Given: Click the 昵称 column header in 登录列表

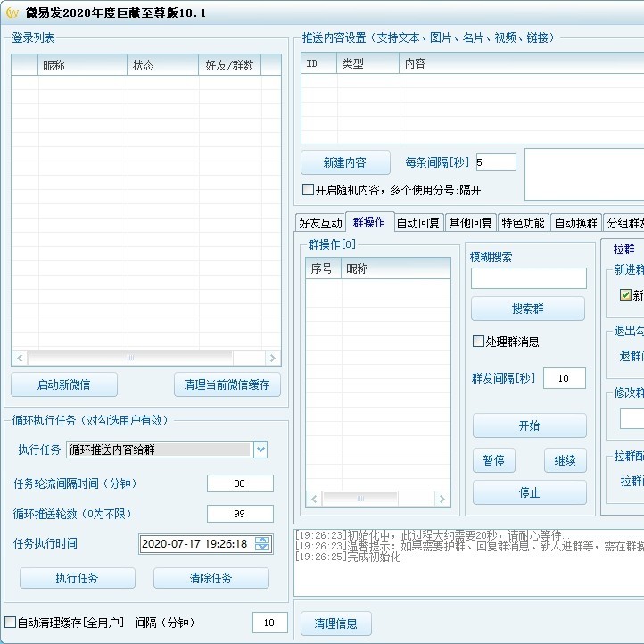Looking at the screenshot, I should pos(83,65).
